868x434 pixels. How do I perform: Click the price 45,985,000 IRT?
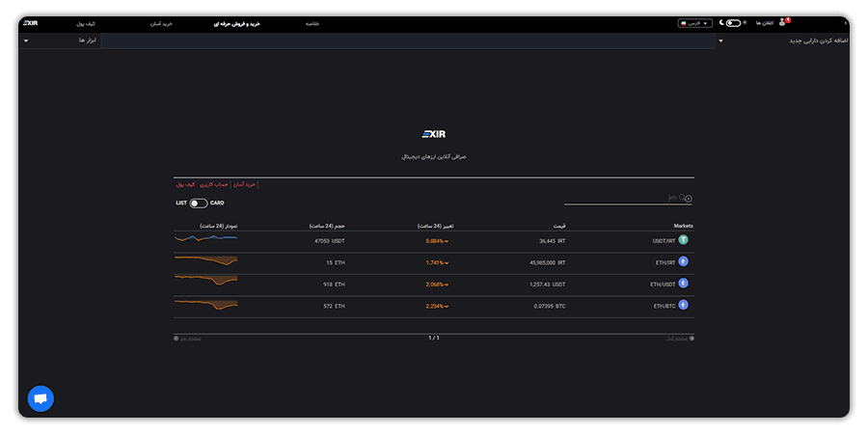548,263
